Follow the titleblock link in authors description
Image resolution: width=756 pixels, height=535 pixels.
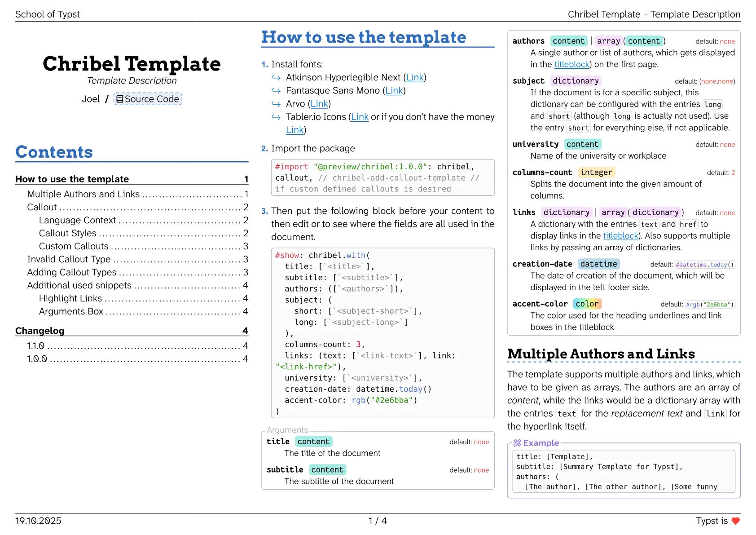[x=571, y=64]
